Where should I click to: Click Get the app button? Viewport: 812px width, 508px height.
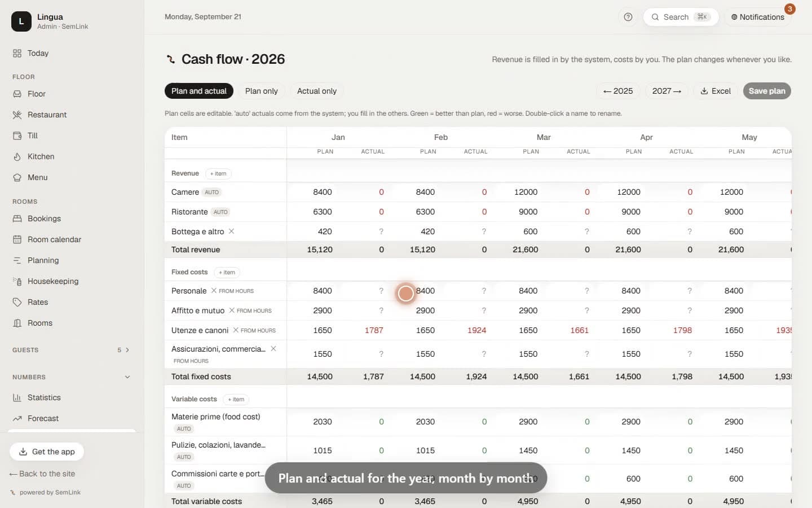pos(47,452)
